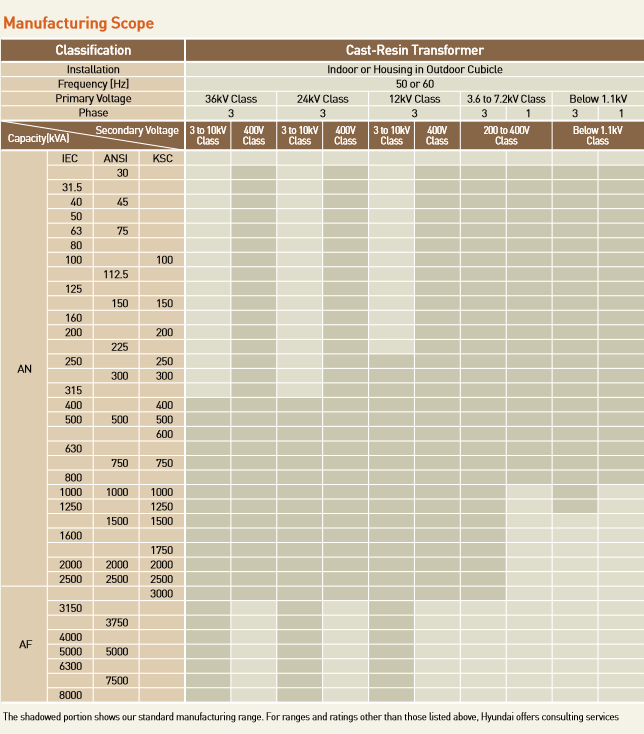Click the 'Below 1.1kV Class' secondary header
This screenshot has height=734, width=644.
(598, 135)
